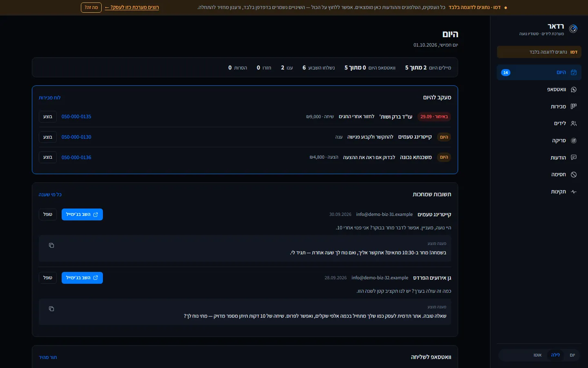Open the תור מהיר link
This screenshot has height=368, width=588.
[48, 357]
